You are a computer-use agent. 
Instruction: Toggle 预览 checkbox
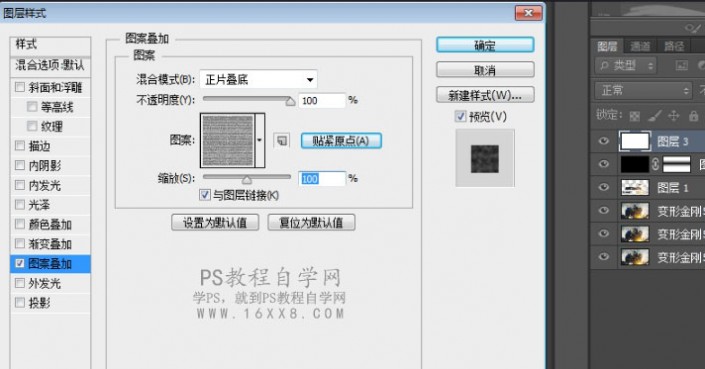[x=460, y=116]
